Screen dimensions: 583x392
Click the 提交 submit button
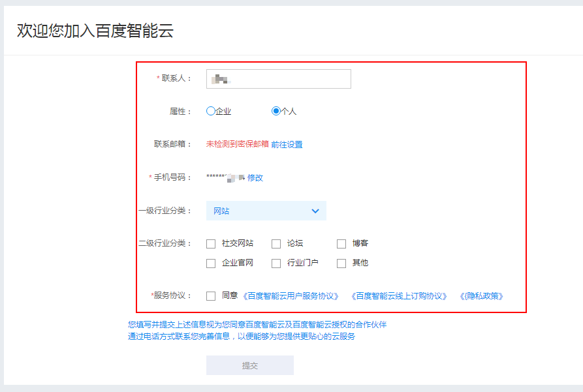pyautogui.click(x=250, y=365)
